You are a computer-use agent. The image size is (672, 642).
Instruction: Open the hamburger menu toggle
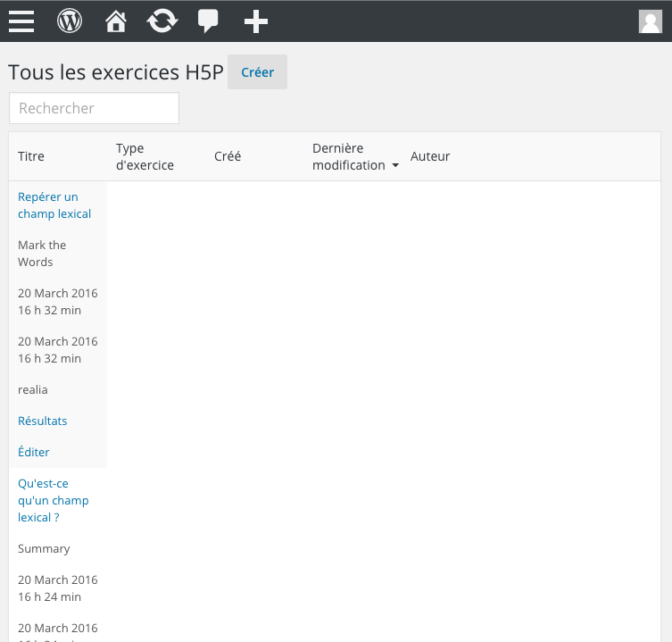point(21,21)
